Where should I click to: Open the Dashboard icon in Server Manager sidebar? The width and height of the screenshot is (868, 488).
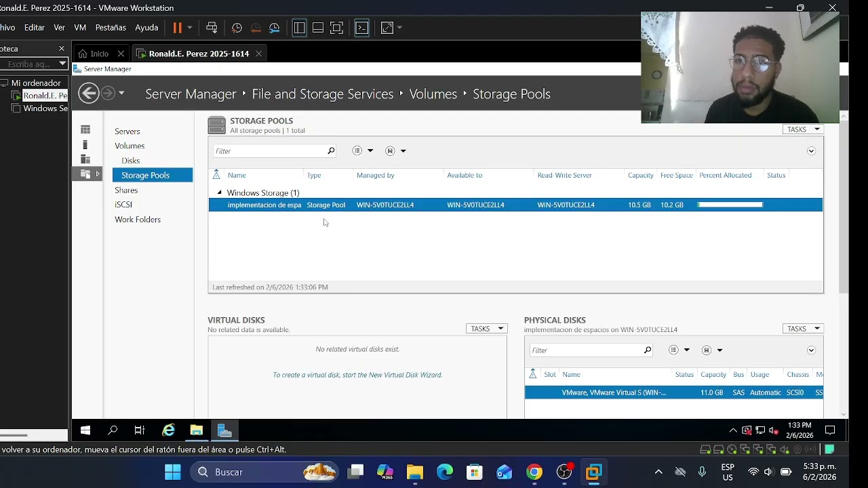(85, 129)
